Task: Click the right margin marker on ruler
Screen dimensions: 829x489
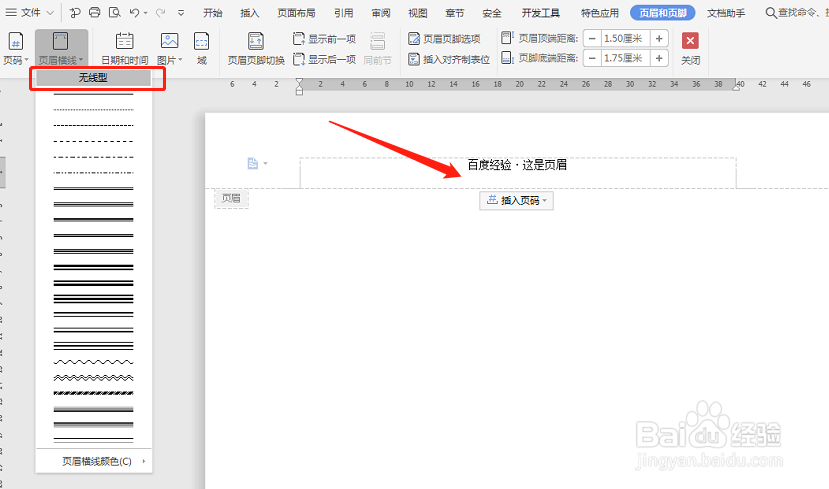Action: click(736, 86)
